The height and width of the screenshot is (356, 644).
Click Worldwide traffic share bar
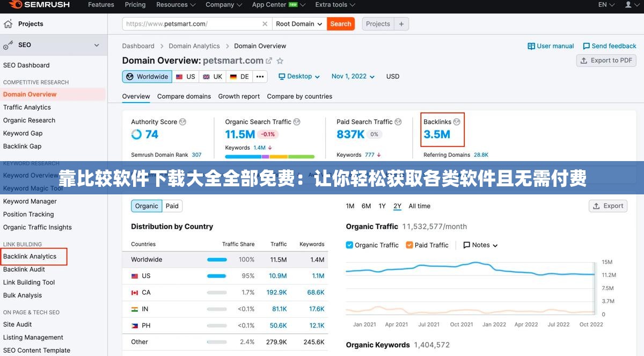point(217,260)
